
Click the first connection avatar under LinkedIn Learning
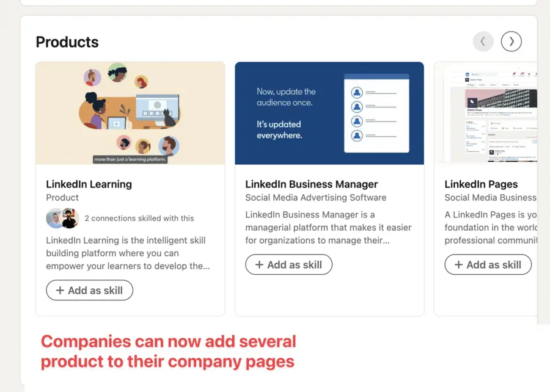(x=54, y=218)
